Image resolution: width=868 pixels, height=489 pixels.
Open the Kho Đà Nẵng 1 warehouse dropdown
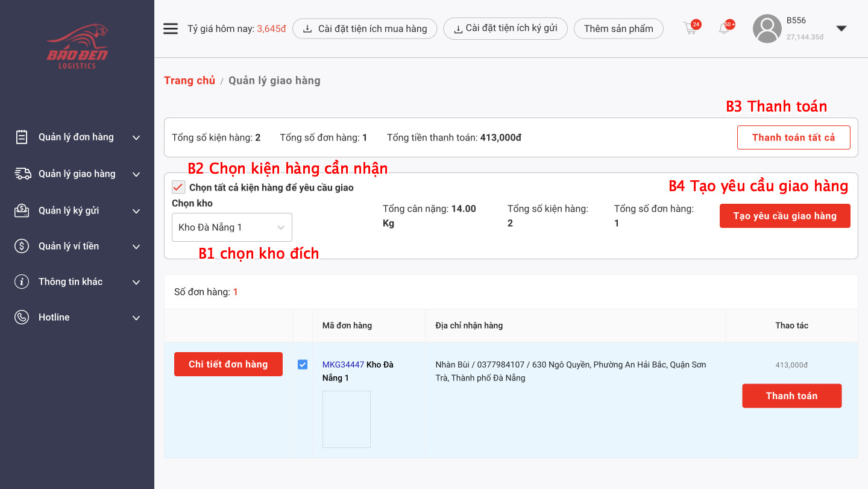click(x=231, y=227)
